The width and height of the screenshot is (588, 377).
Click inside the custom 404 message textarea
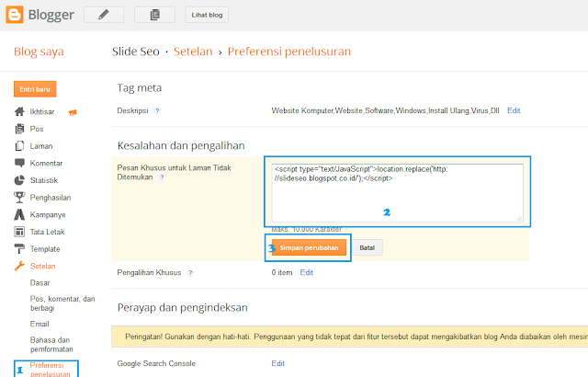coord(398,193)
